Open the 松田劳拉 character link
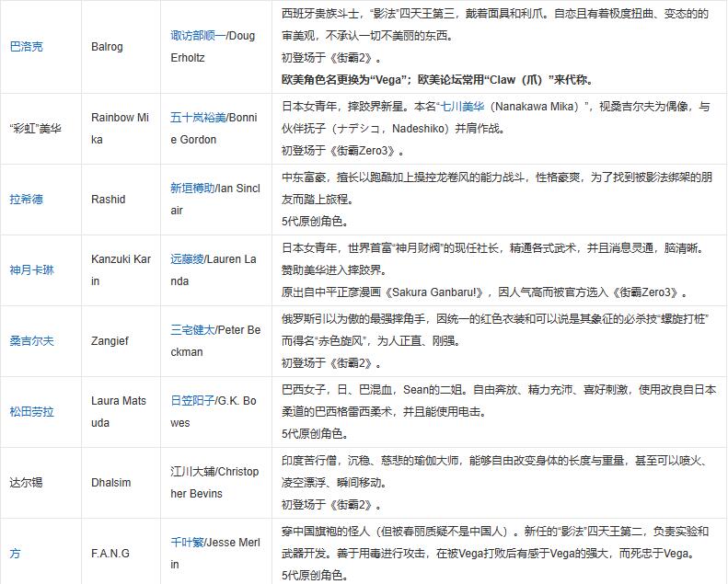Viewport: 728px width, 584px height. (x=31, y=412)
